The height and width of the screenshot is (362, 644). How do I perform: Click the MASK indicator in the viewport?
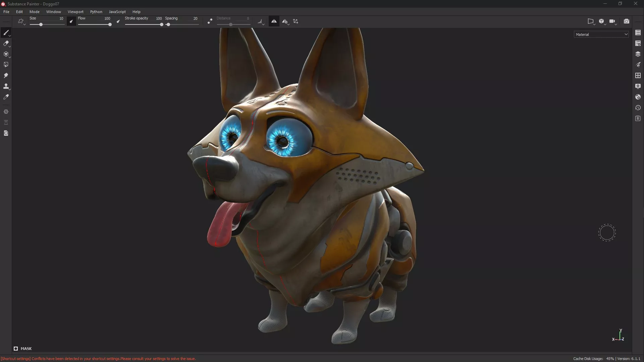pyautogui.click(x=23, y=349)
